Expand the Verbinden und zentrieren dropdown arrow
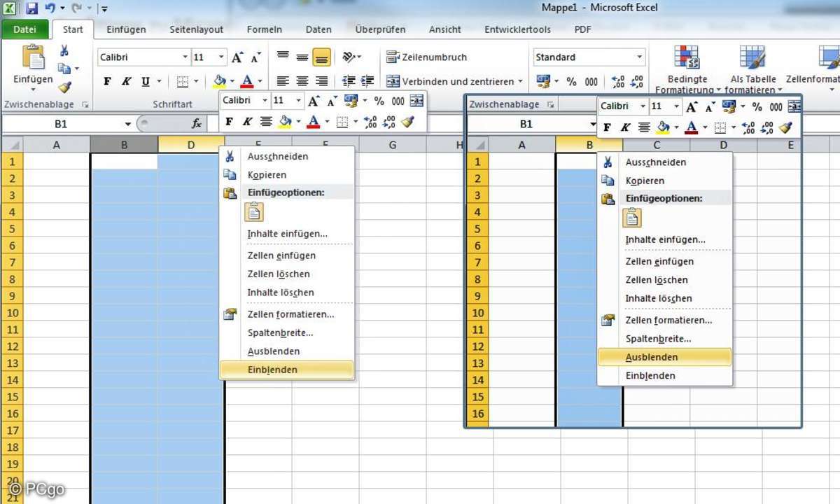The image size is (840, 504). tap(520, 81)
